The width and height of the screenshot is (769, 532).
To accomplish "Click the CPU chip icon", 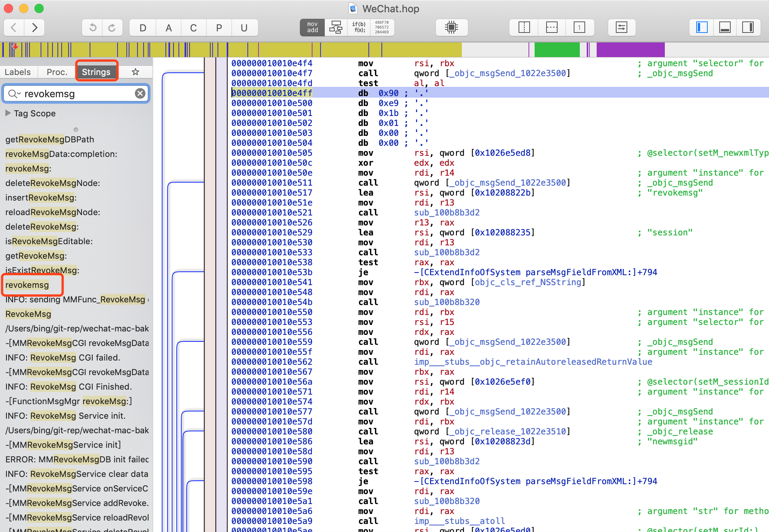I will (x=452, y=28).
